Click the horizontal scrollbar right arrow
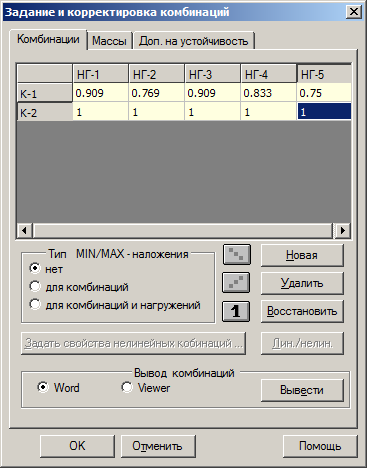The height and width of the screenshot is (468, 367). pyautogui.click(x=343, y=230)
